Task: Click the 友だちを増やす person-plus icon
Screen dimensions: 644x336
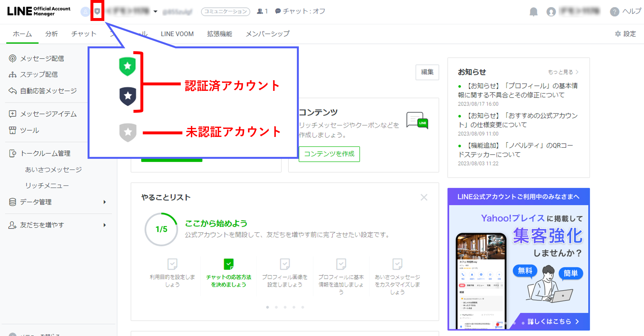Action: click(12, 225)
